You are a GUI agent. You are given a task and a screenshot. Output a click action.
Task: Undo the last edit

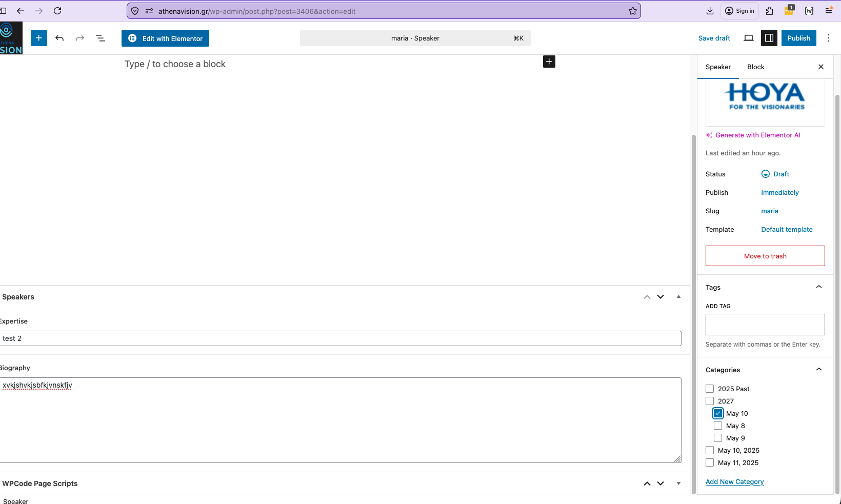[x=59, y=38]
